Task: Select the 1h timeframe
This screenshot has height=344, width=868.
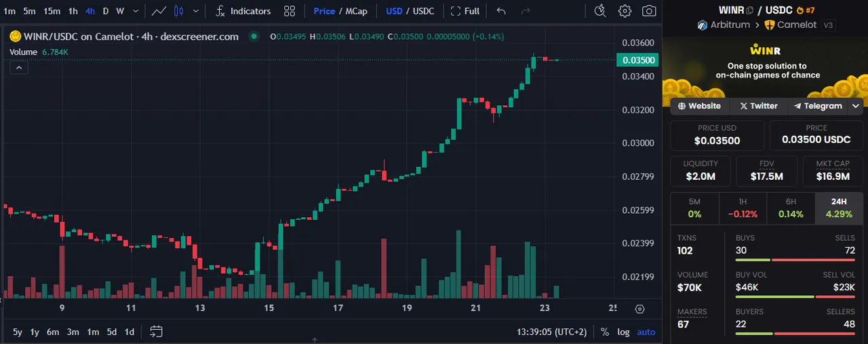Action: click(73, 11)
